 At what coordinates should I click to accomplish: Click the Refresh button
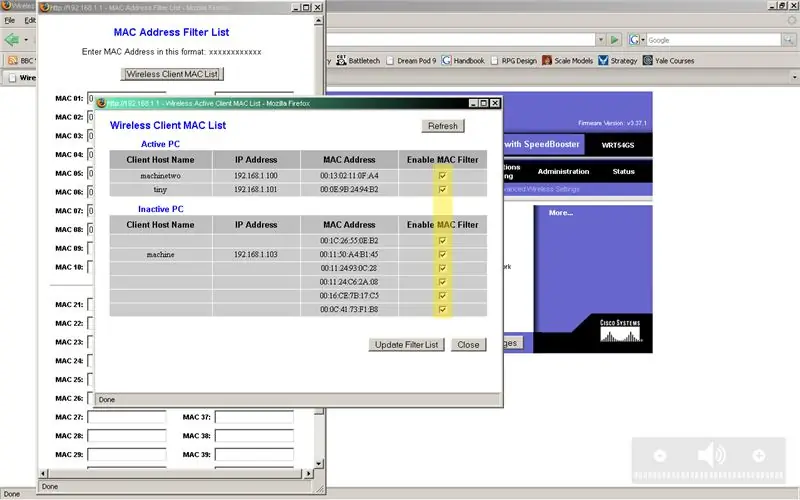click(x=443, y=126)
